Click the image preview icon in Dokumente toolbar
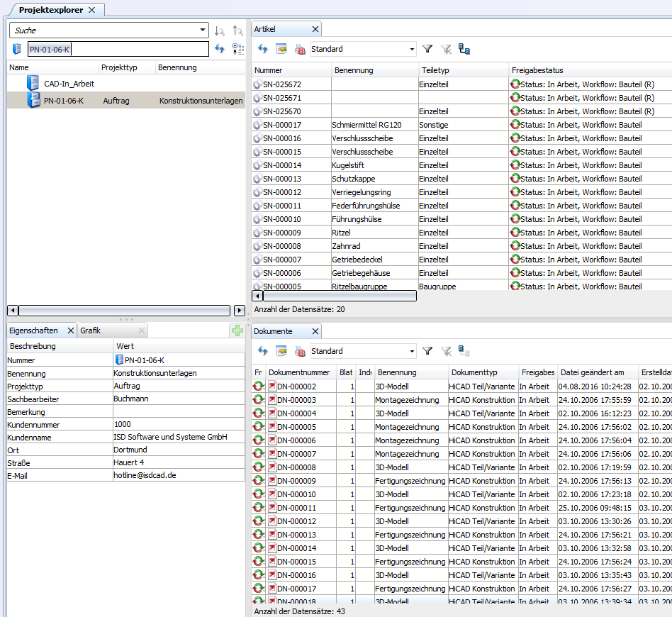This screenshot has width=672, height=617. coord(281,351)
